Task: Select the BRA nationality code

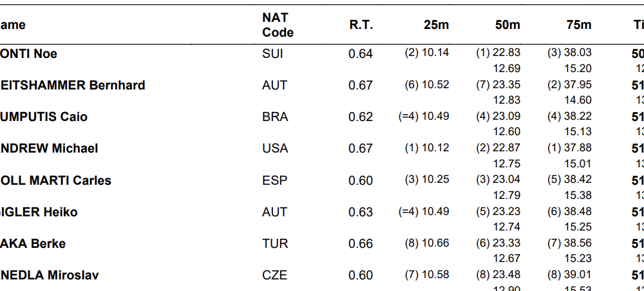Action: pyautogui.click(x=274, y=117)
